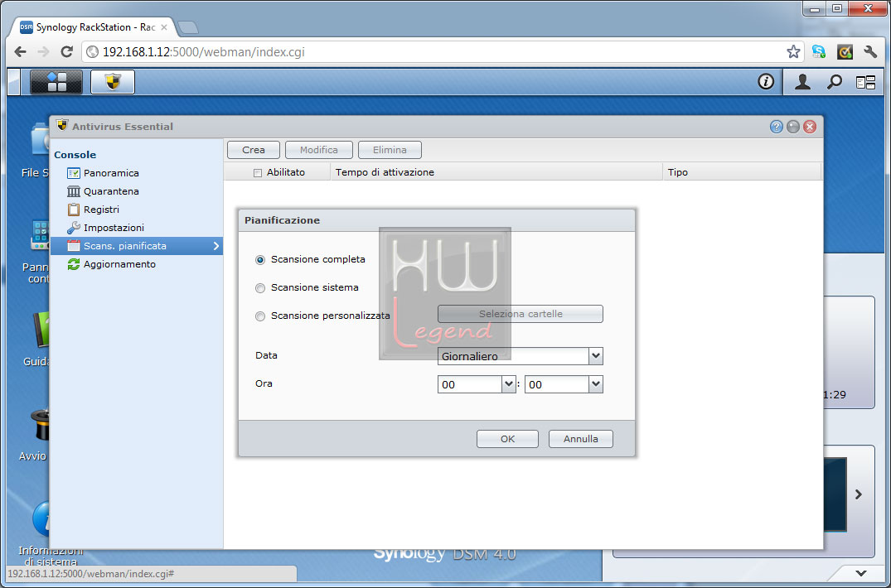Click the Crea button
This screenshot has height=588, width=891.
click(254, 150)
